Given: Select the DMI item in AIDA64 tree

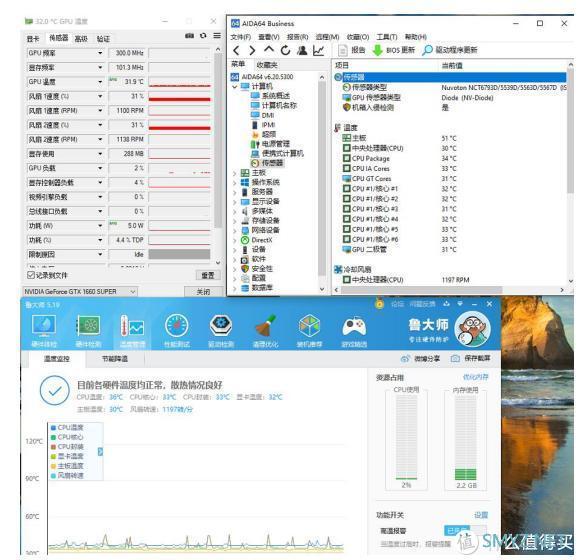Looking at the screenshot, I should (x=263, y=115).
